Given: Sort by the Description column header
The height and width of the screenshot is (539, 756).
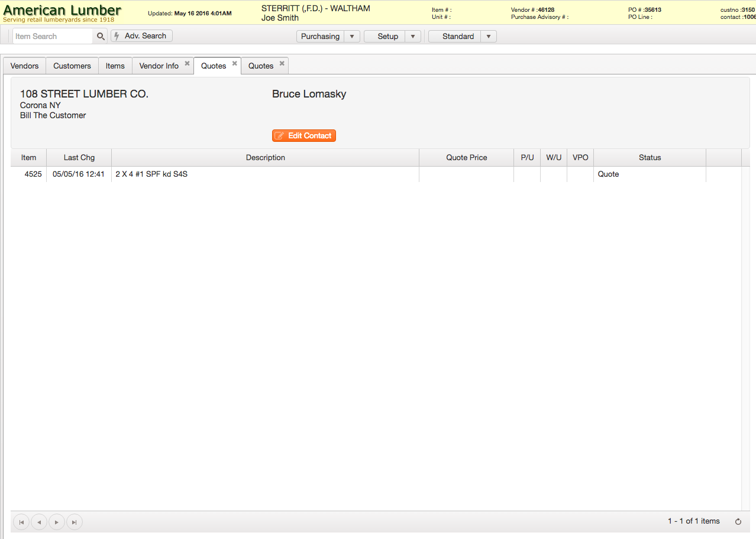Looking at the screenshot, I should pos(266,158).
